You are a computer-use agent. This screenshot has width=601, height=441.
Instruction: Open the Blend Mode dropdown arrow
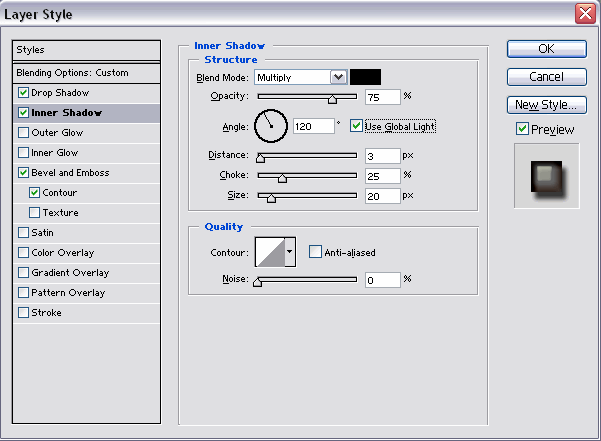[338, 77]
